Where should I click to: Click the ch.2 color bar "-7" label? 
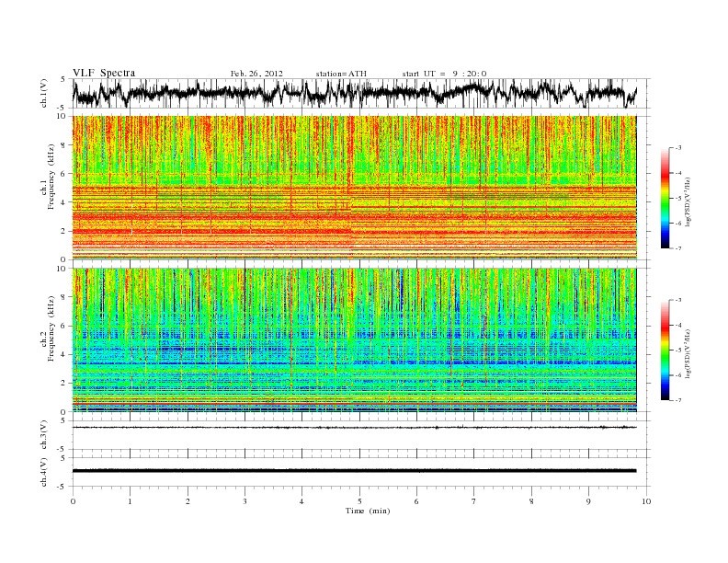678,400
